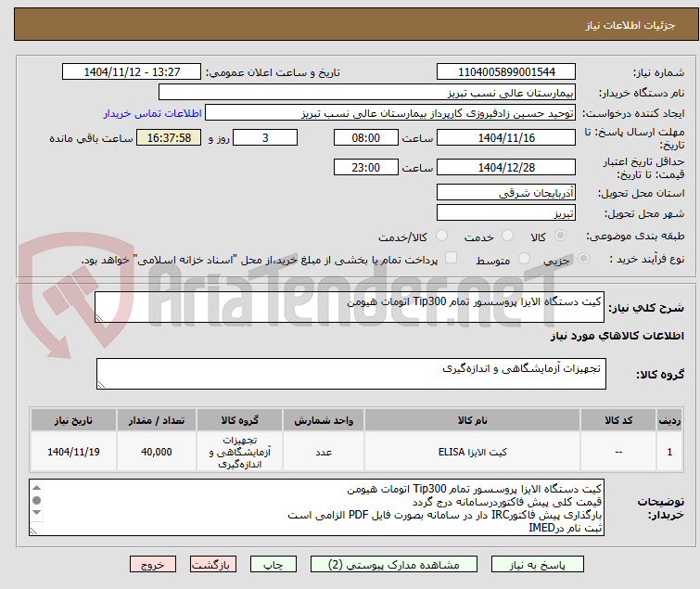Click the تجهیزات آزمایشگاهی و اندازه‌گیری table cell
This screenshot has height=589, width=700.
(240, 452)
